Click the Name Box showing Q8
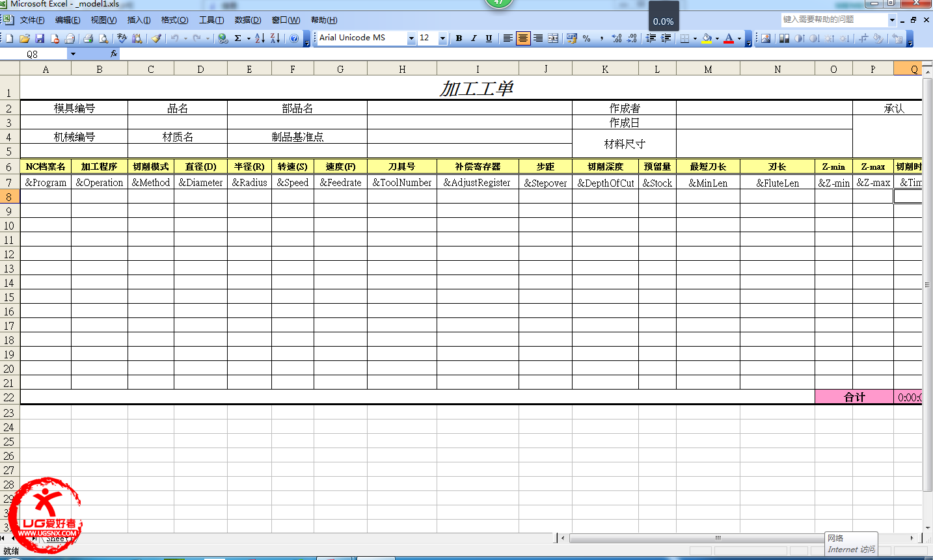 [x=33, y=54]
